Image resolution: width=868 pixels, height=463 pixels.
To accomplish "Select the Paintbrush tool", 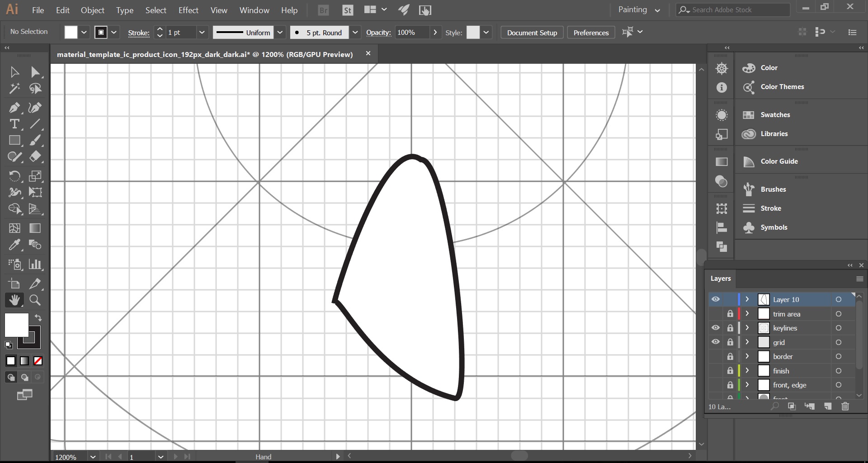I will click(x=35, y=141).
